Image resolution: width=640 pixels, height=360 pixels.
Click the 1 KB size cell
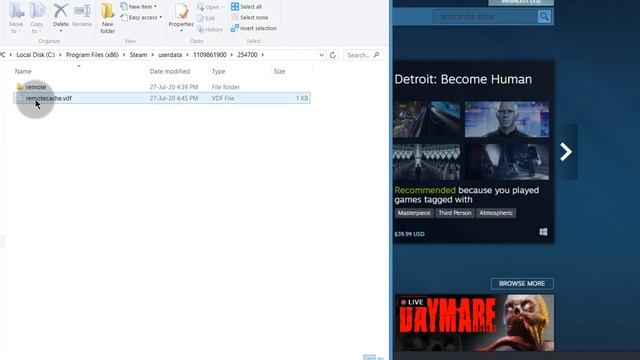point(302,98)
